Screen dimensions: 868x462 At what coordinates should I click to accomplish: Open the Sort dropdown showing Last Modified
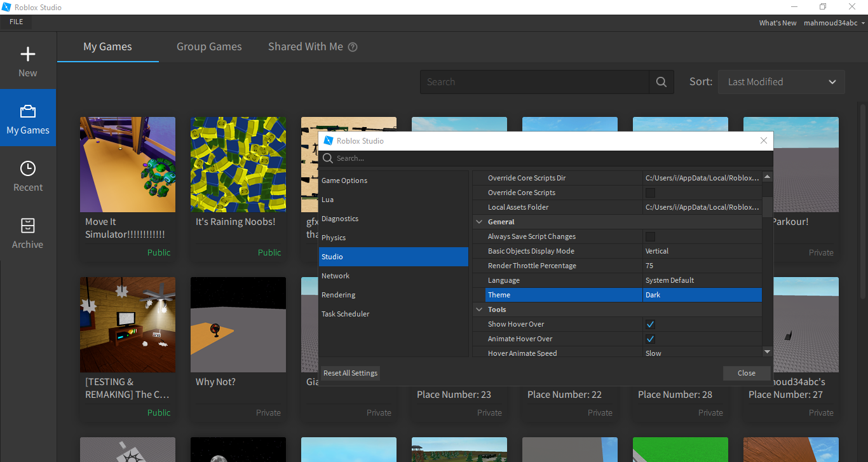[x=781, y=81]
